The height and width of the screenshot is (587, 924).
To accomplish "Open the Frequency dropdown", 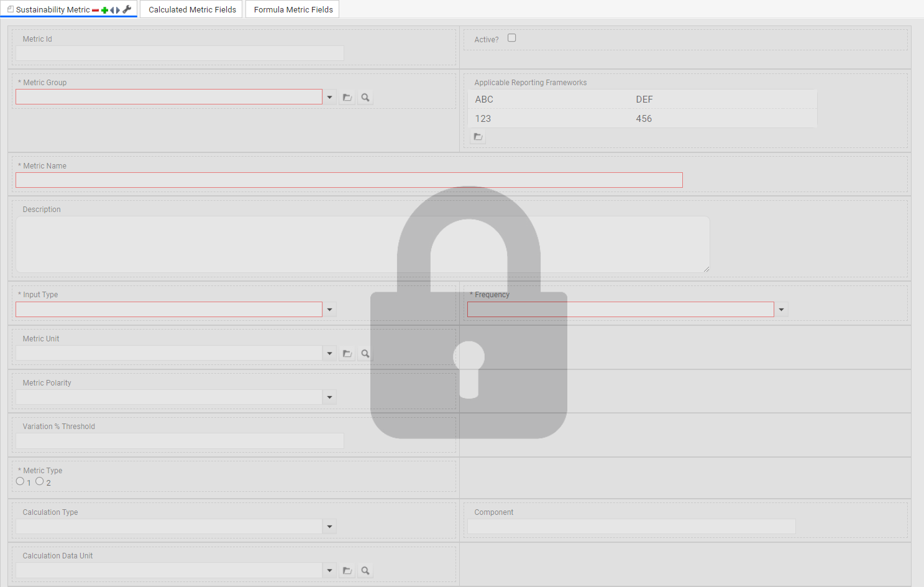I will (x=781, y=309).
